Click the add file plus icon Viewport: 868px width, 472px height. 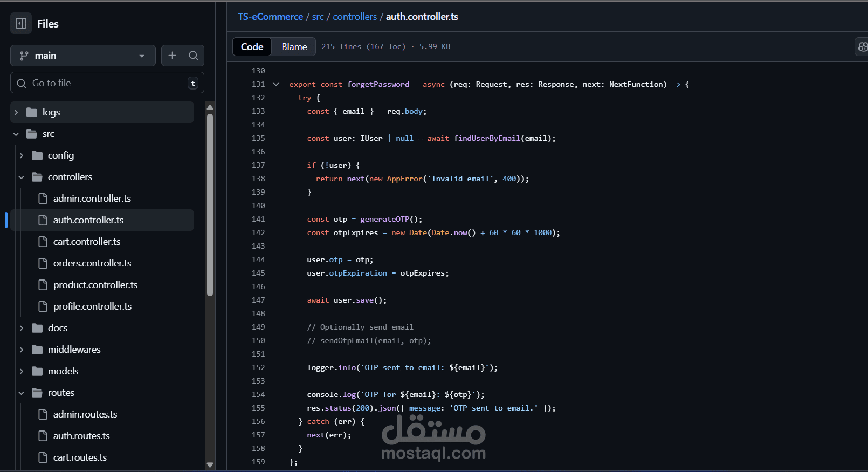click(173, 56)
